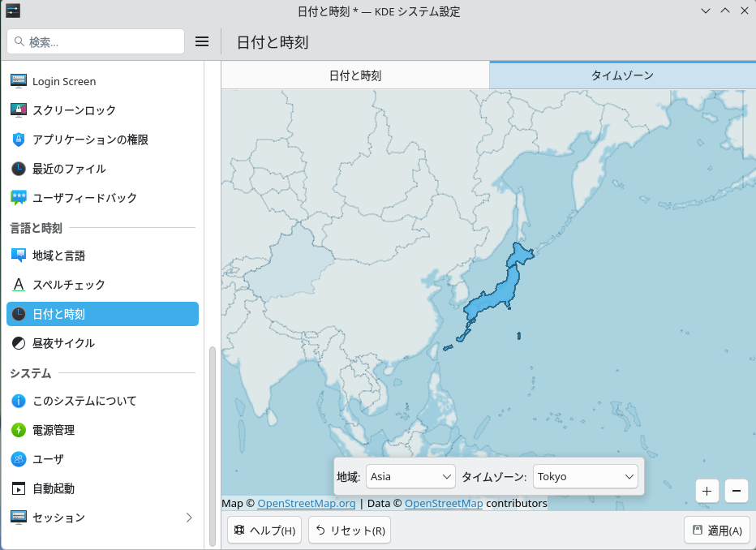The height and width of the screenshot is (550, 756).
Task: Click the 適用 apply button
Action: click(716, 531)
